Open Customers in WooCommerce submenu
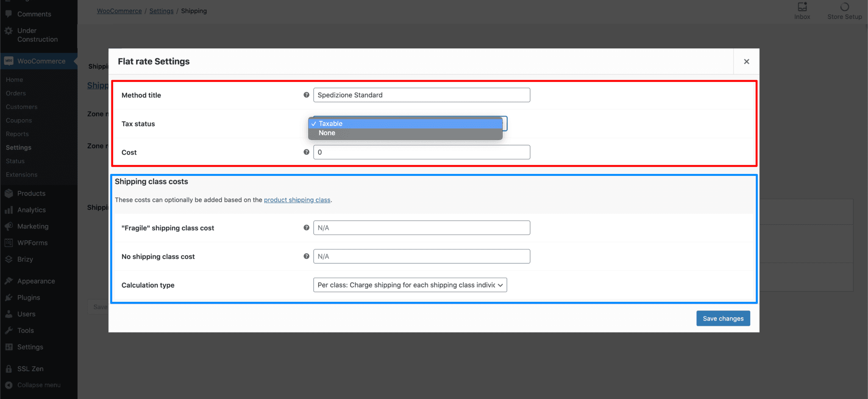 coord(22,107)
